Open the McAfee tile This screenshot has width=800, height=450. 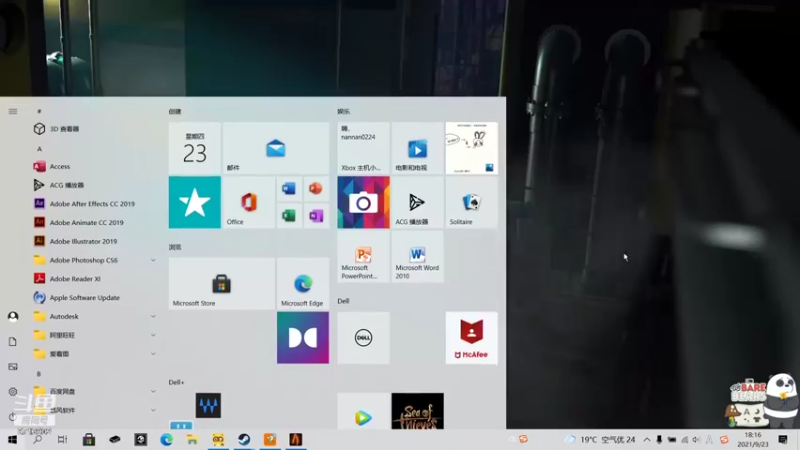[x=471, y=338]
